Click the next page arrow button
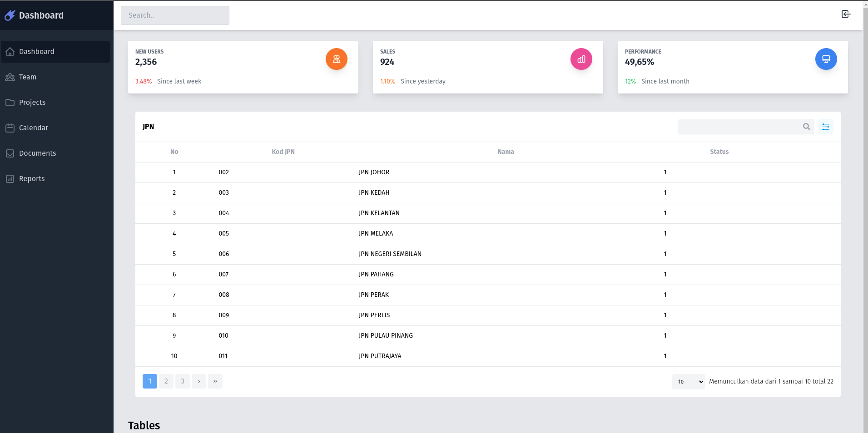Screen dimensions: 868x433 (x=199, y=381)
